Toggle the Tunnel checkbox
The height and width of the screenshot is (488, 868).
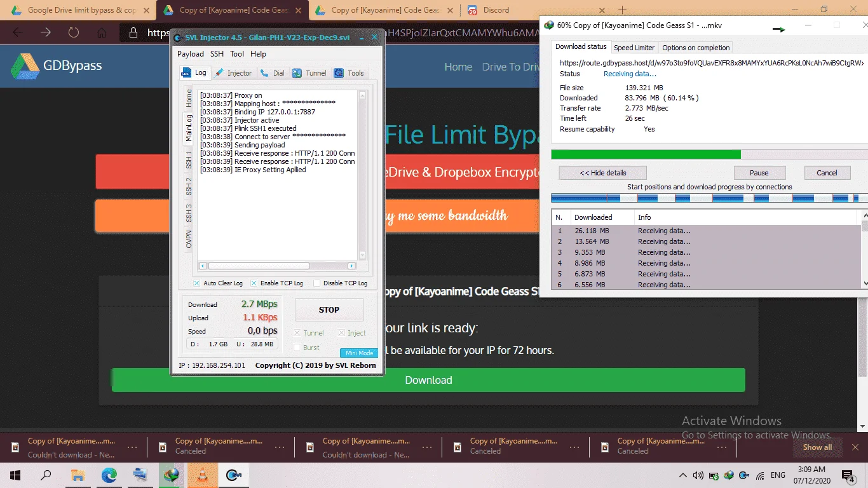(297, 332)
